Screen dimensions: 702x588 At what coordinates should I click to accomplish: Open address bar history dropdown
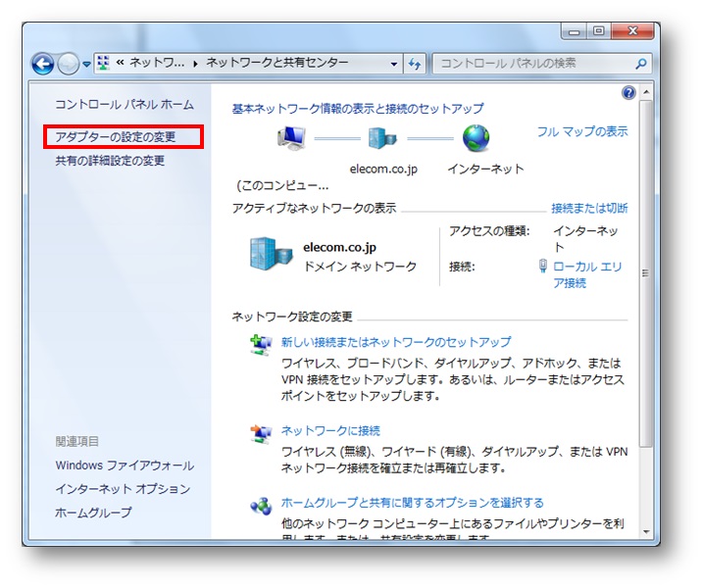[x=394, y=64]
